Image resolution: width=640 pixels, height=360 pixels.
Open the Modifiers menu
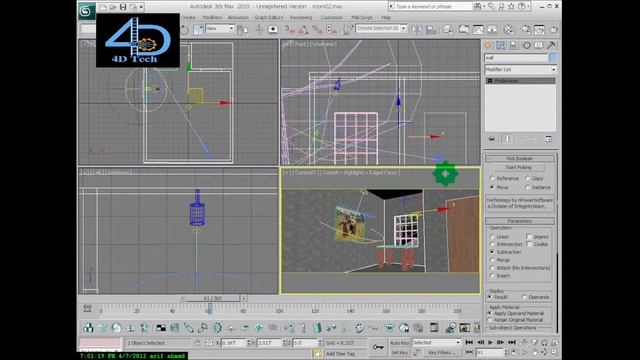[x=212, y=18]
